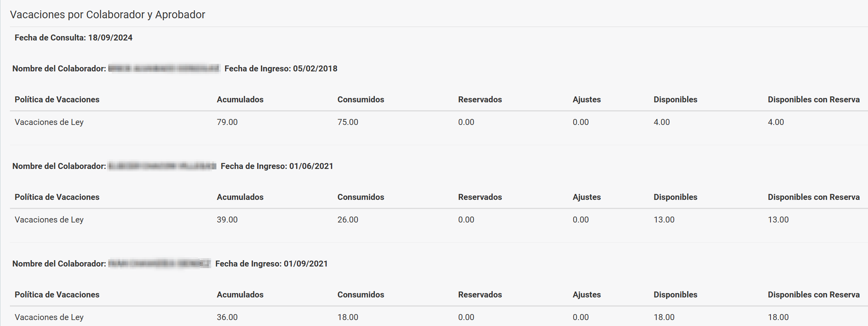Select the 39.00 Acumulados value
868x326 pixels.
[227, 220]
